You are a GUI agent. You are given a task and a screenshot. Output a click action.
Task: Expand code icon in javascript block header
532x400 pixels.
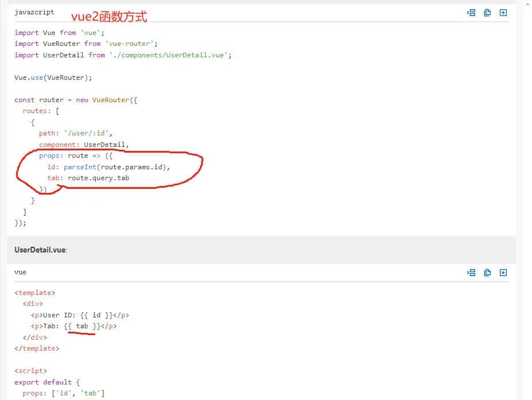click(x=503, y=13)
